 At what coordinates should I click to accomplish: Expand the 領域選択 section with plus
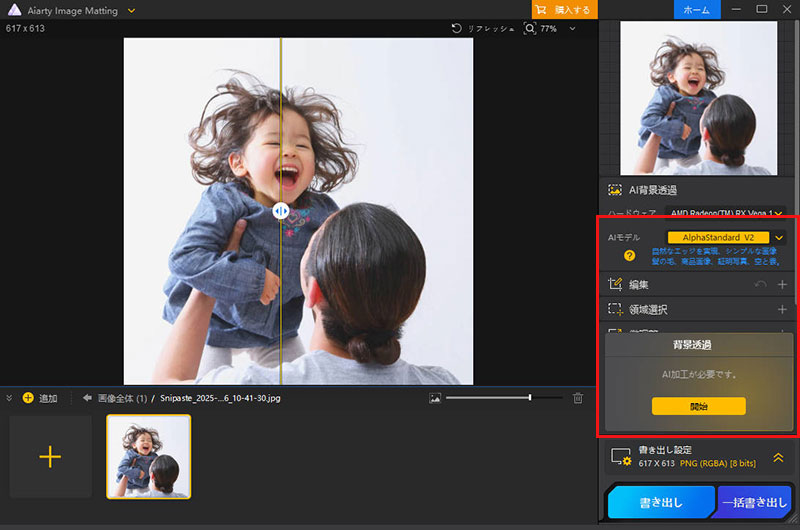click(782, 309)
